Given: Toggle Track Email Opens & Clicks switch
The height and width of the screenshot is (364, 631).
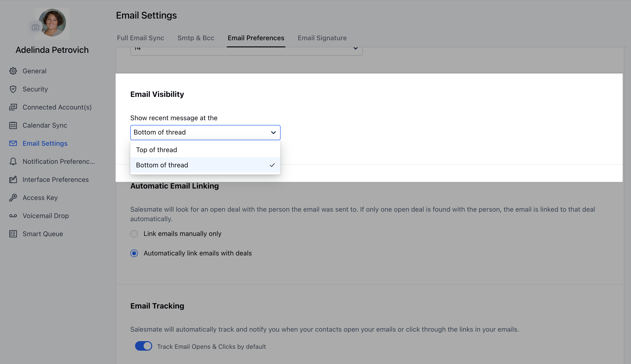Looking at the screenshot, I should [144, 346].
